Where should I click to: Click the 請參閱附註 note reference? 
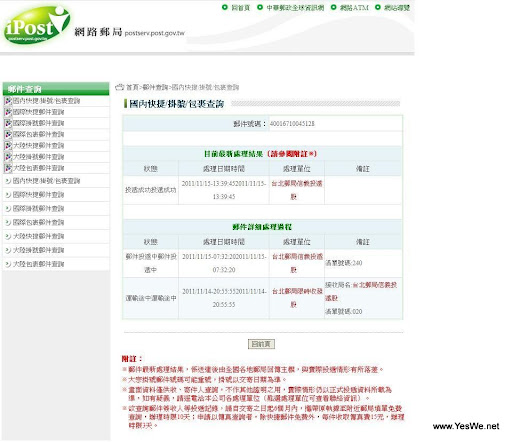292,154
